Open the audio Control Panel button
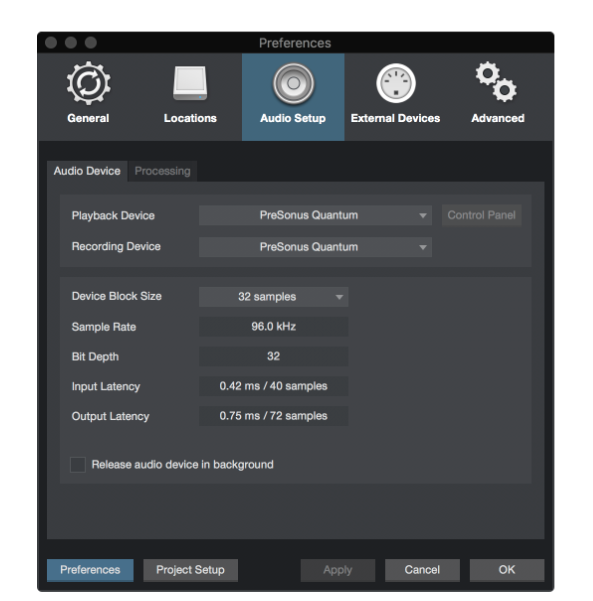593x601 pixels. pos(481,215)
